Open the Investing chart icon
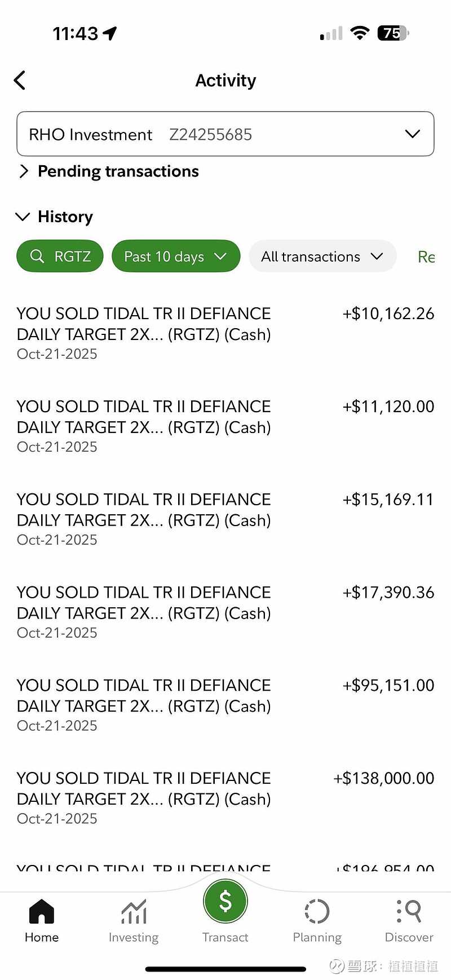 134,912
